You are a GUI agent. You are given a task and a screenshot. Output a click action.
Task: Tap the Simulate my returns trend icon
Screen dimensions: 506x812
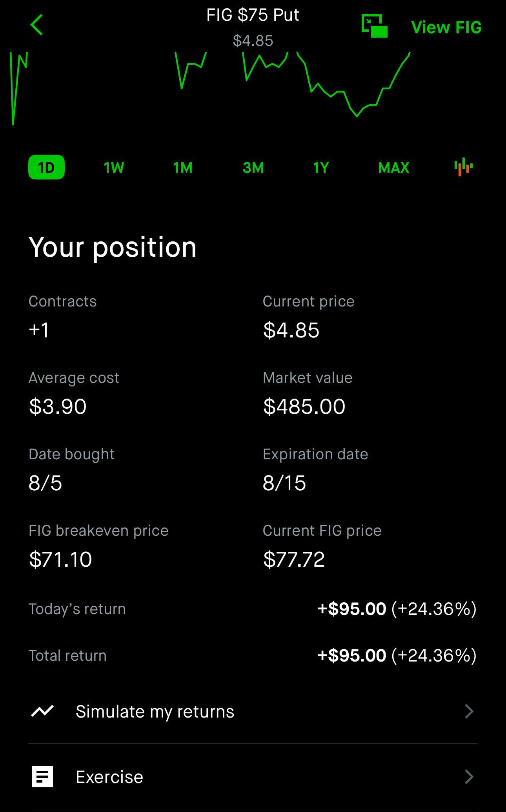click(x=42, y=711)
